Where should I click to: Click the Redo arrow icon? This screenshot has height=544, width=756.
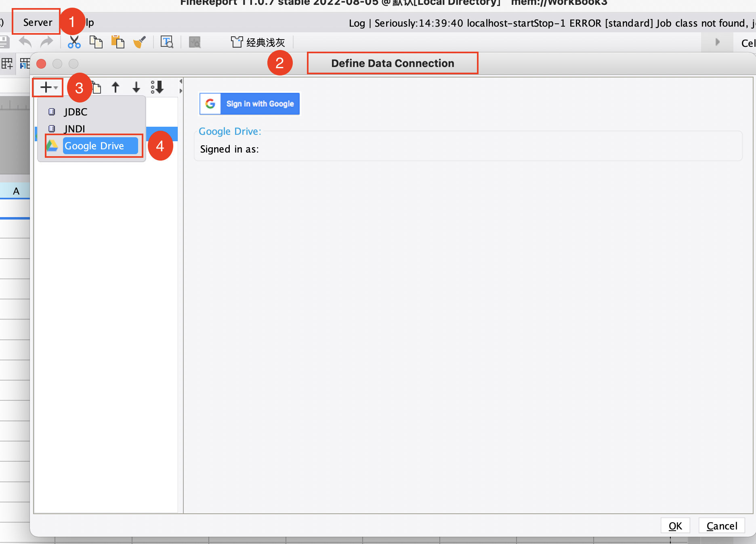47,42
